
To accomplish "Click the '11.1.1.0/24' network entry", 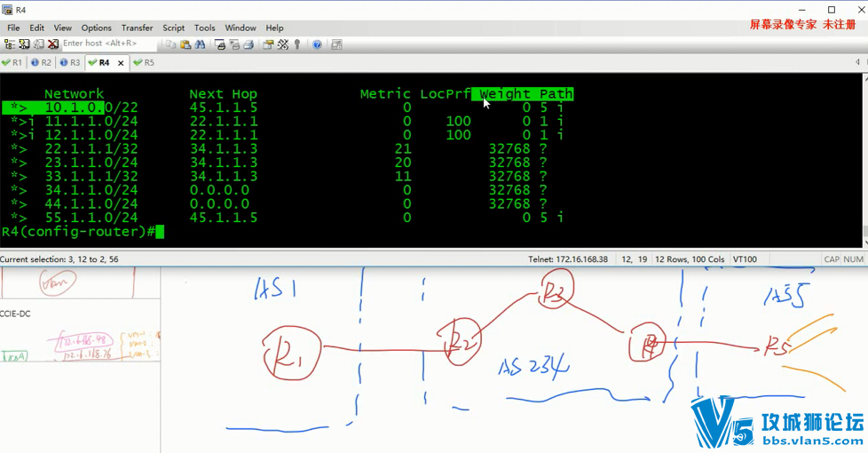I will click(x=91, y=122).
